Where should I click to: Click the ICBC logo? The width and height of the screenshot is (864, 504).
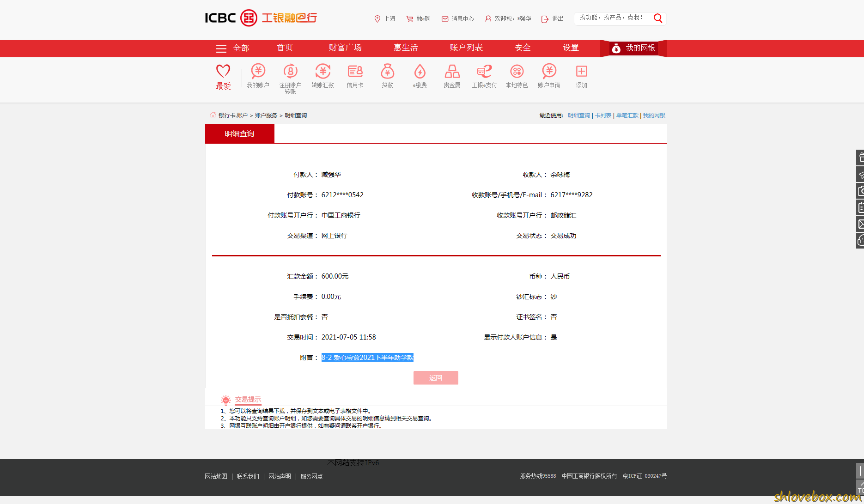[x=261, y=18]
